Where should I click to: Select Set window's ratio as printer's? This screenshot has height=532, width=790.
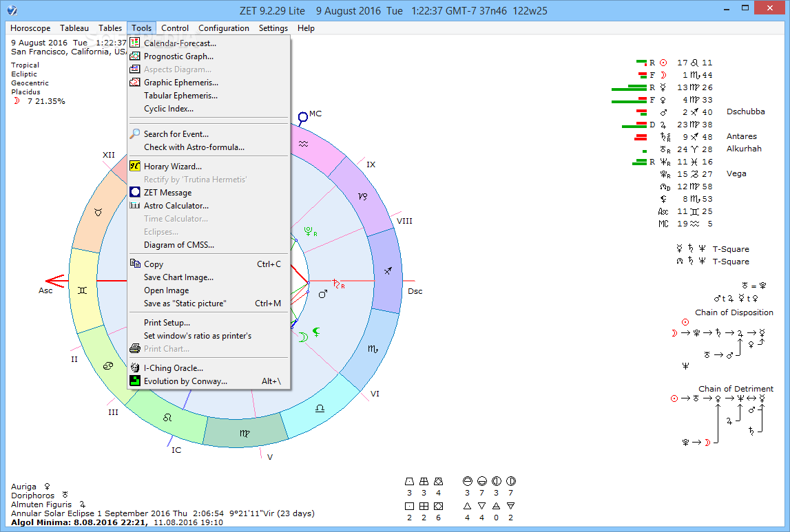click(x=209, y=335)
